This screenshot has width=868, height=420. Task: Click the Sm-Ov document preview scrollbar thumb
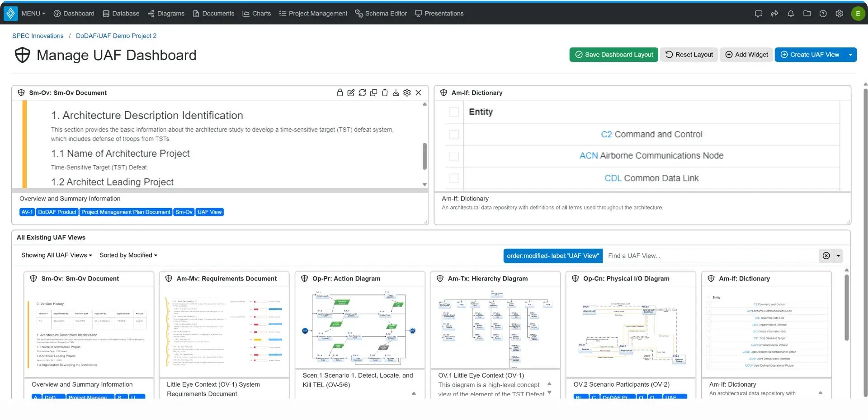tap(425, 156)
